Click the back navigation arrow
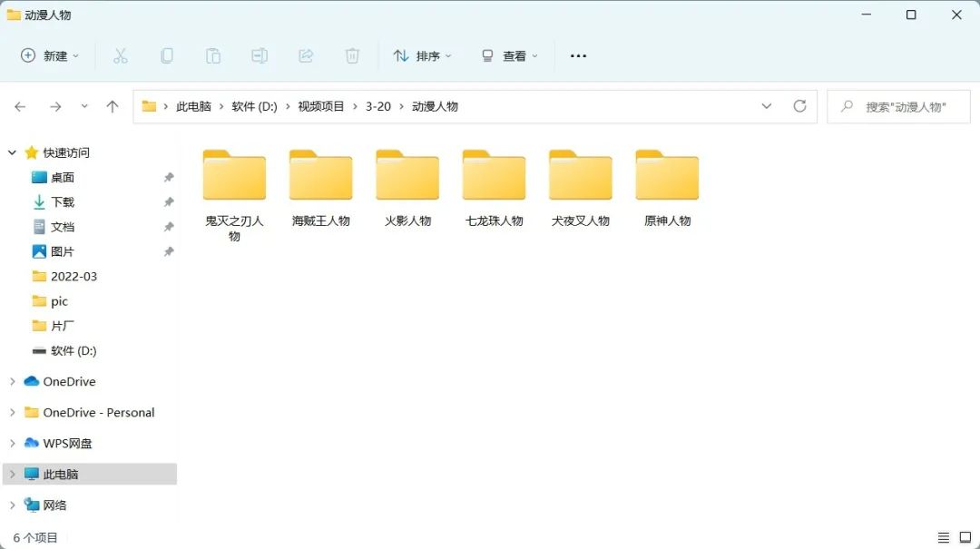The width and height of the screenshot is (980, 549). 20,105
